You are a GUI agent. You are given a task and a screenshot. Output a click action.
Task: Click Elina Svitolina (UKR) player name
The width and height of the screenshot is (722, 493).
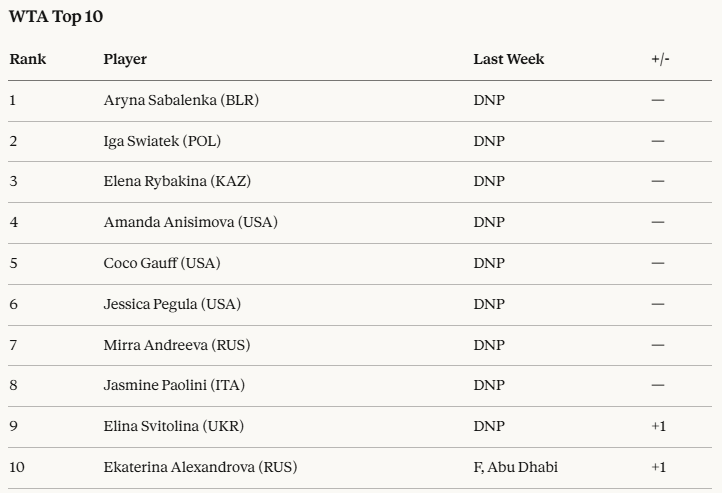coord(173,426)
